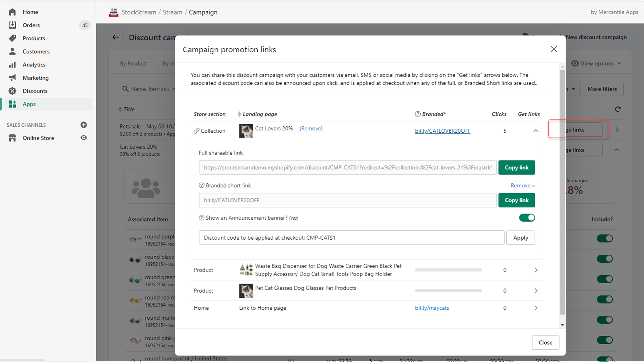Click the Analytics bar chart icon
This screenshot has width=644, height=362.
12,65
